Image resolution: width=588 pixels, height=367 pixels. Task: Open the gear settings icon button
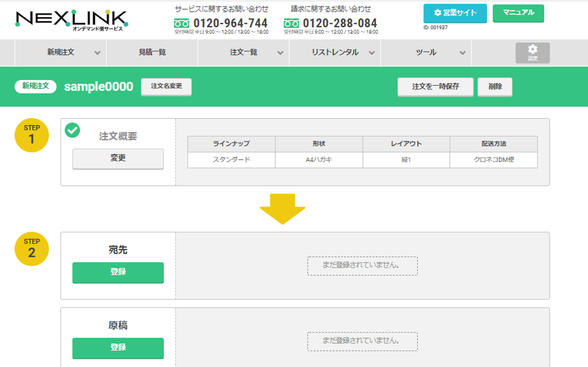(532, 53)
